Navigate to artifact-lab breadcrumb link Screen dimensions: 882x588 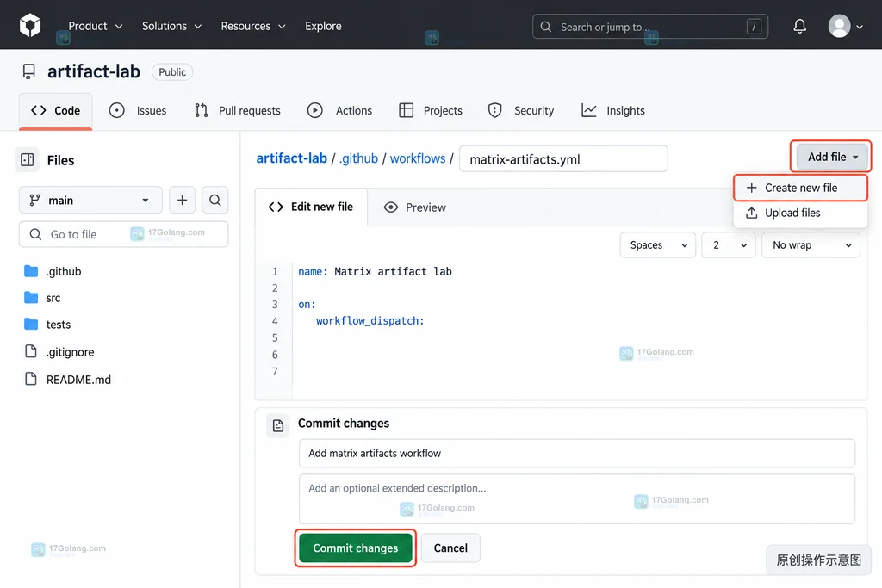tap(291, 158)
